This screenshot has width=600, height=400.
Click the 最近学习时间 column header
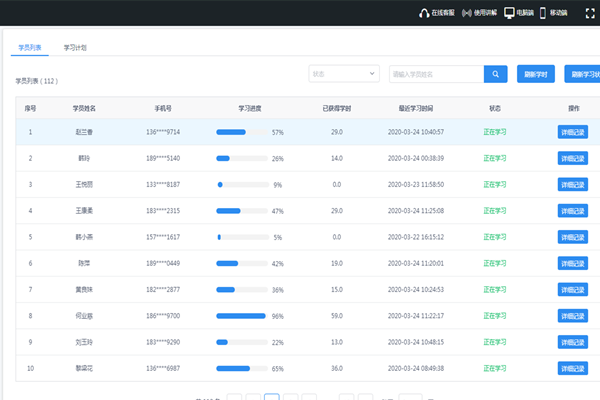[x=415, y=107]
